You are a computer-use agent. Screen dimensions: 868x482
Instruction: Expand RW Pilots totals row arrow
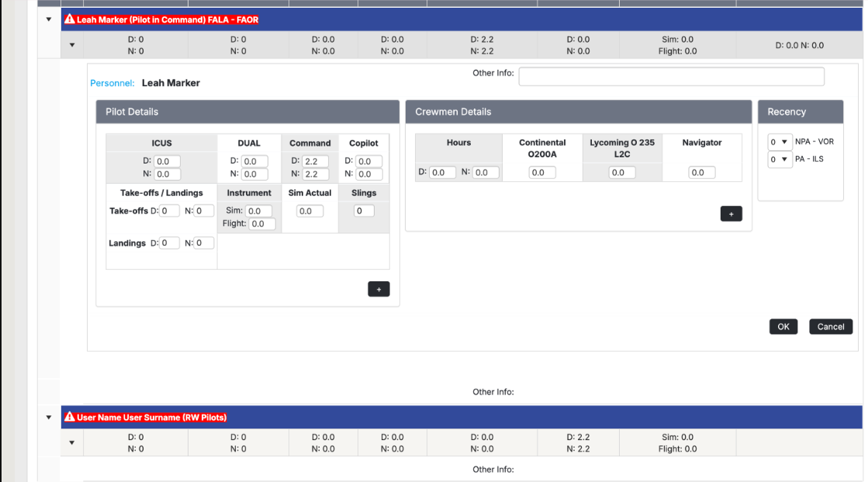72,443
